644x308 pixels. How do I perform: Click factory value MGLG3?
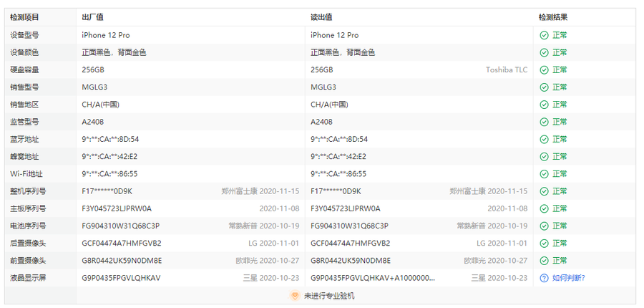[94, 87]
